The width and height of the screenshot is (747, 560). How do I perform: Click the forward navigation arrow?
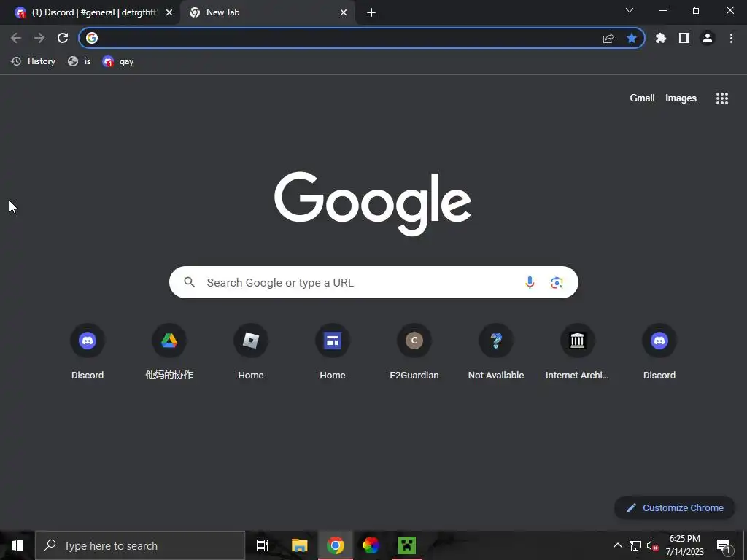tap(39, 38)
